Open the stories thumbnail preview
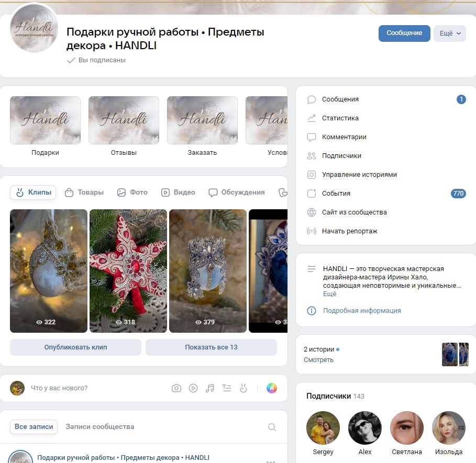Viewport: 476px width, 463px height. 455,354
